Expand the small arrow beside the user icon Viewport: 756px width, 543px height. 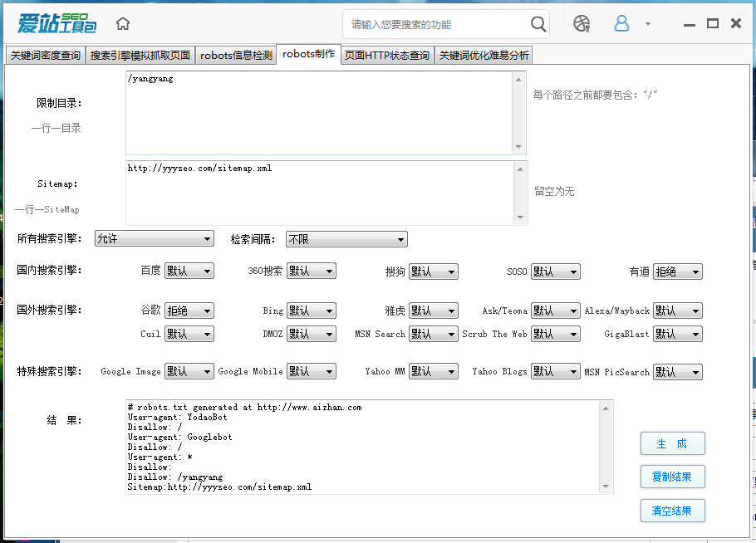point(648,24)
